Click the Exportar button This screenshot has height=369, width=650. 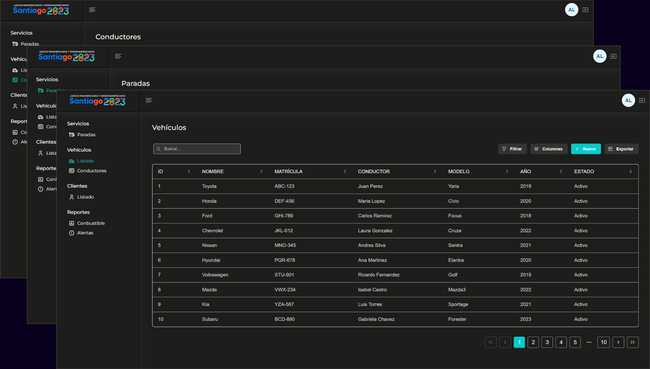[x=621, y=149]
